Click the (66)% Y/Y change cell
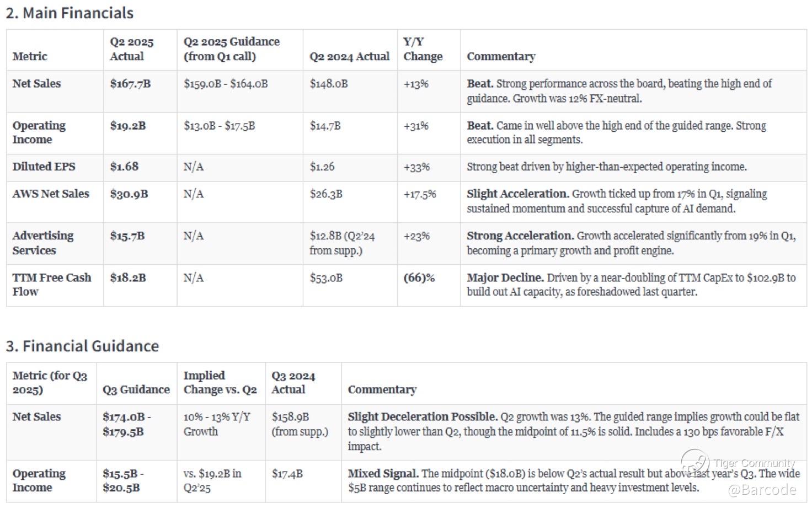The image size is (812, 508). 419,278
